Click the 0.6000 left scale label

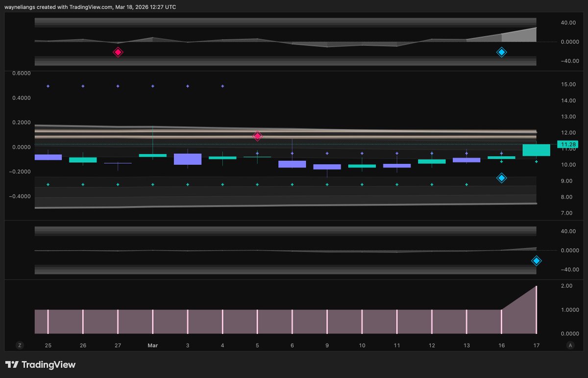click(x=22, y=74)
